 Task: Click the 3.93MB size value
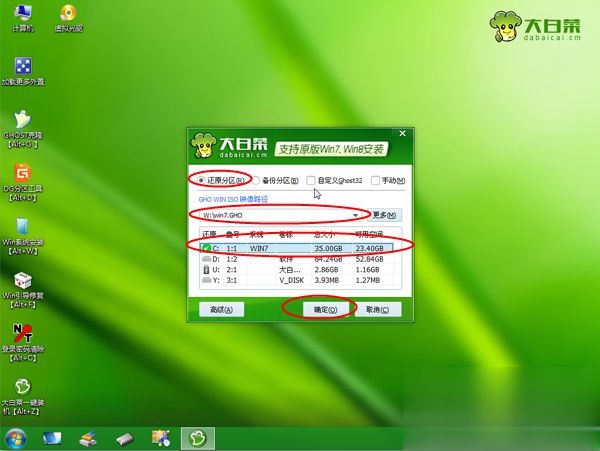(327, 280)
